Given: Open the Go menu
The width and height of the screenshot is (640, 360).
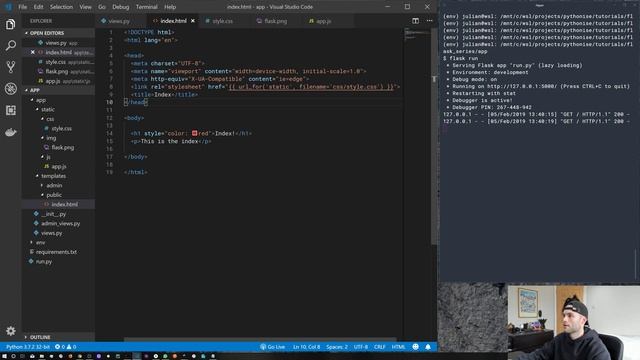Looking at the screenshot, I should 102,7.
